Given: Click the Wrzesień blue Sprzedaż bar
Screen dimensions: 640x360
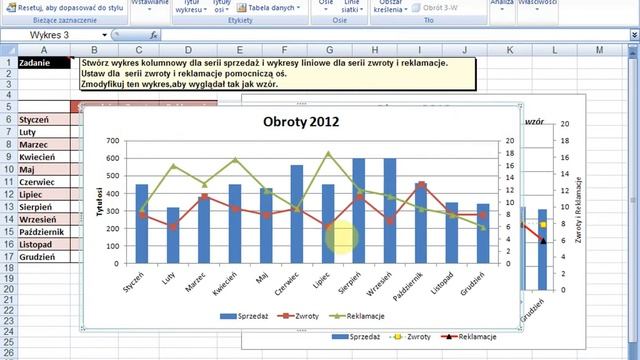Looking at the screenshot, I should 390,211.
